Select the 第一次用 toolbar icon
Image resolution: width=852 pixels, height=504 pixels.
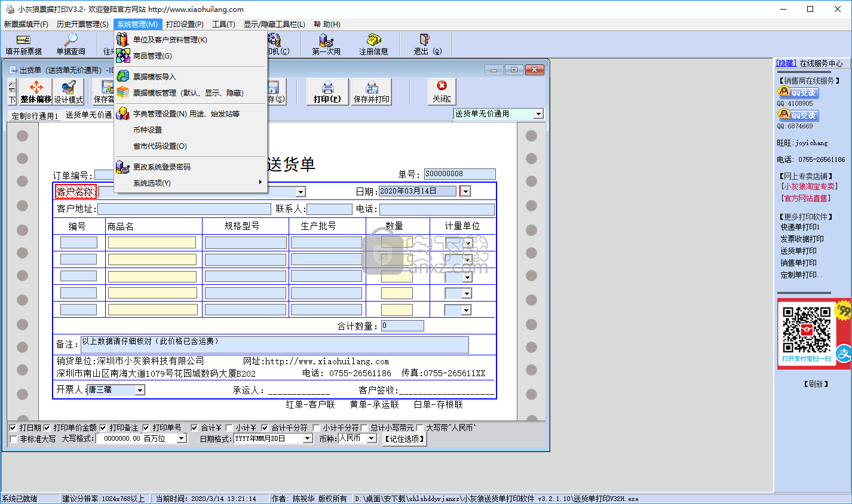[326, 45]
